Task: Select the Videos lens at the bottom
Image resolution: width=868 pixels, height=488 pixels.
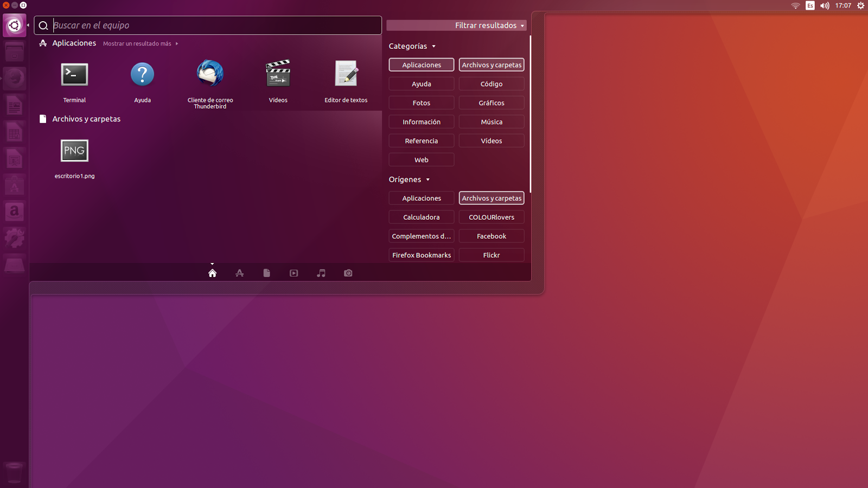Action: coord(293,273)
